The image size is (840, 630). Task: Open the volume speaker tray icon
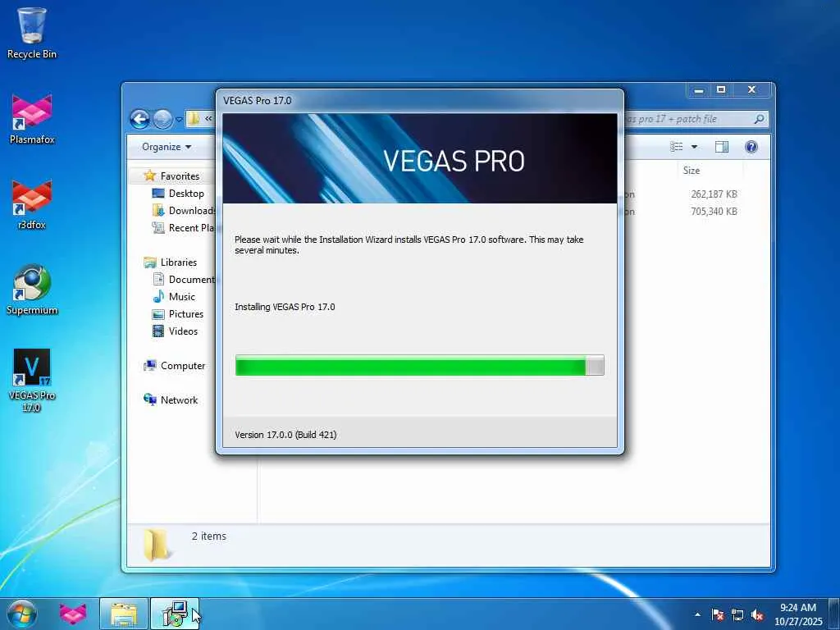tap(757, 615)
